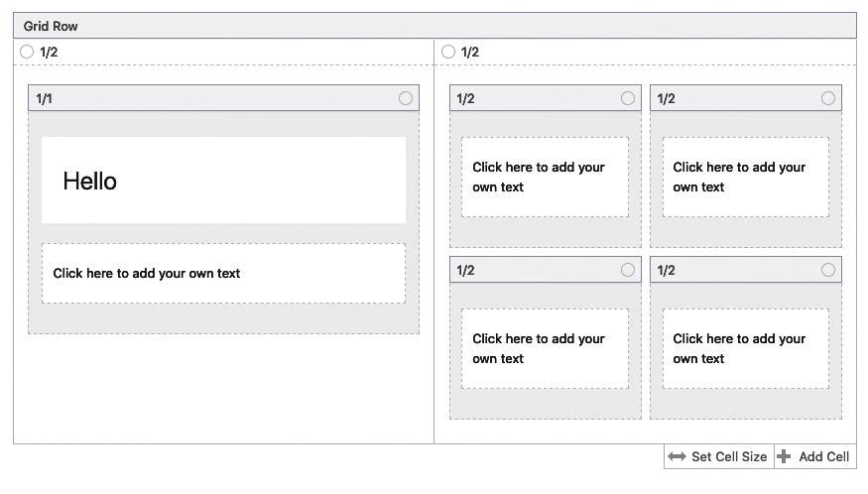Select the left 1/2 cell radio button

pos(27,52)
